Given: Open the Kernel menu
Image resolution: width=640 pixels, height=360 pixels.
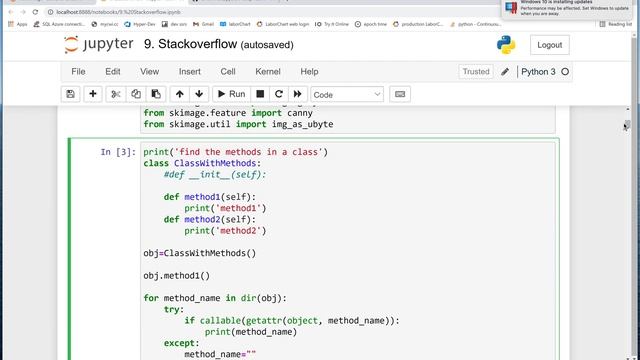Looking at the screenshot, I should coord(268,71).
